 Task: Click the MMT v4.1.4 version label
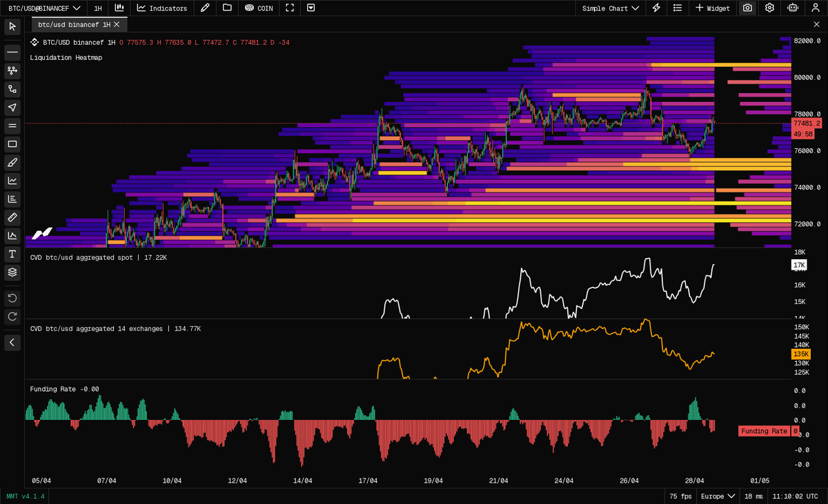(x=26, y=496)
